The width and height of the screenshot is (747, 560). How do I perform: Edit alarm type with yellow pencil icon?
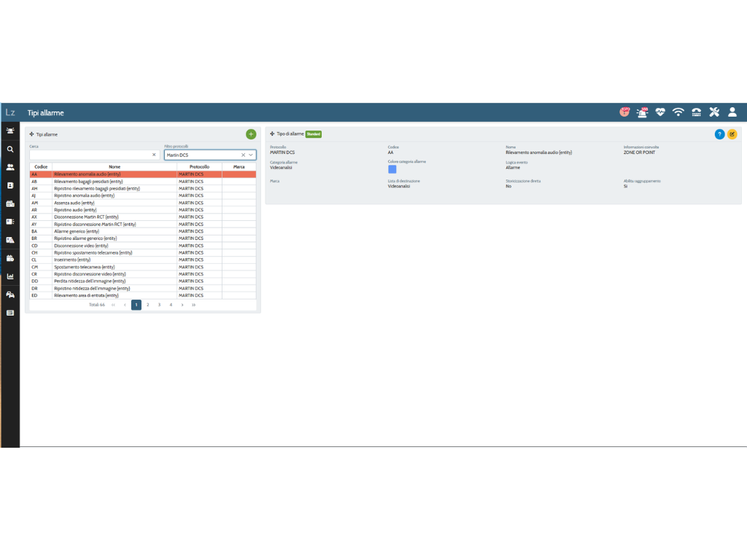pyautogui.click(x=732, y=134)
